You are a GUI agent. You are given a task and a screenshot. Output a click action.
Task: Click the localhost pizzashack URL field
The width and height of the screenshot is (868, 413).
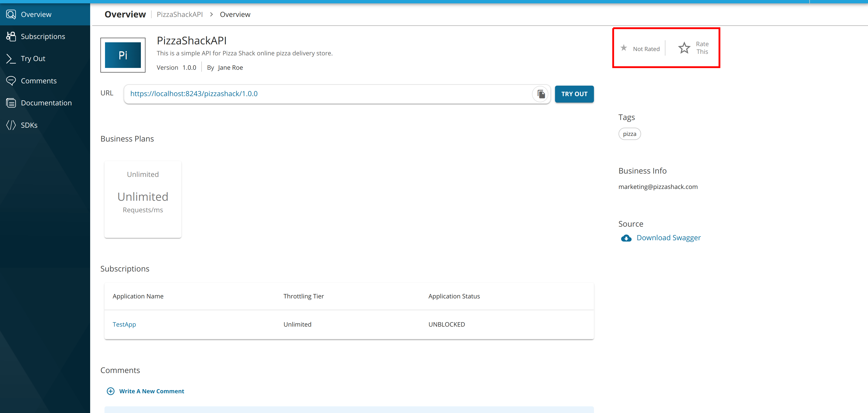pos(327,94)
